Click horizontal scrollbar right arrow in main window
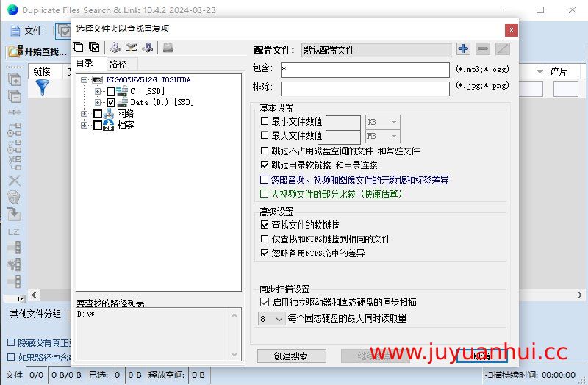 coord(580,295)
